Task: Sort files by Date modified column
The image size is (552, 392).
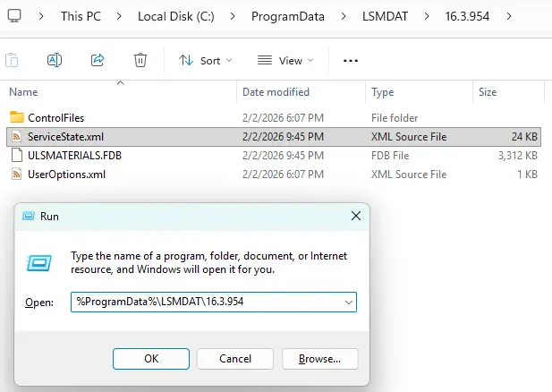Action: click(x=276, y=92)
